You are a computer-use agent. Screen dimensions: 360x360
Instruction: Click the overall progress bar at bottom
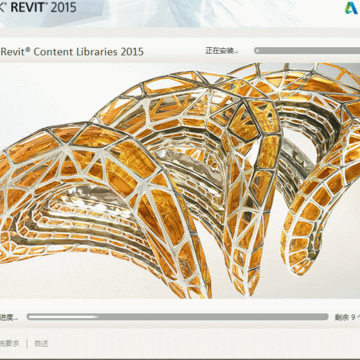coord(177,317)
